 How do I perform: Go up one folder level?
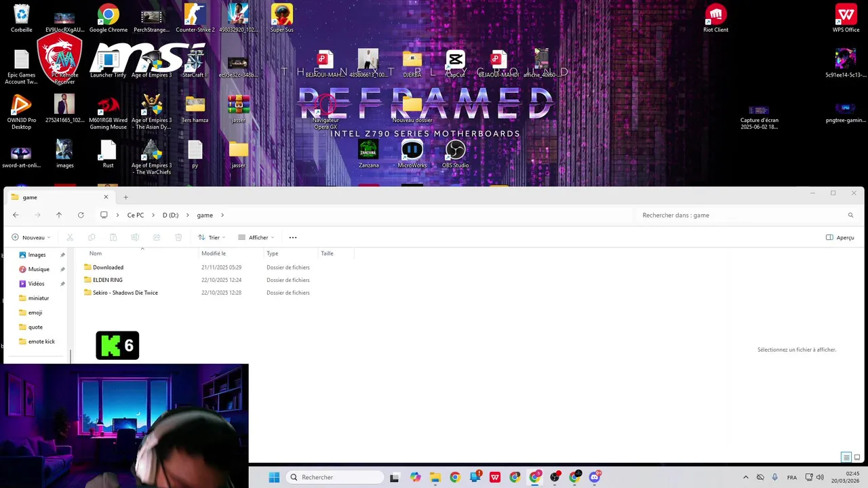click(x=59, y=215)
